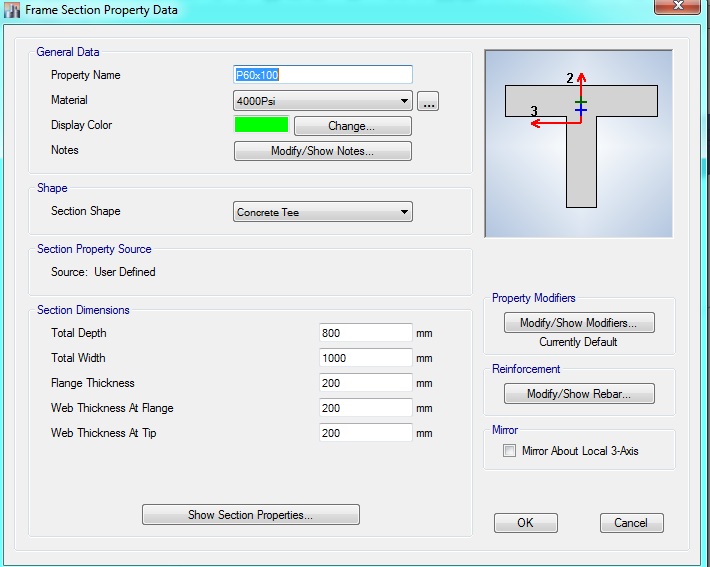This screenshot has width=710, height=567.
Task: Click the Total Depth field showing 800
Action: click(x=366, y=333)
